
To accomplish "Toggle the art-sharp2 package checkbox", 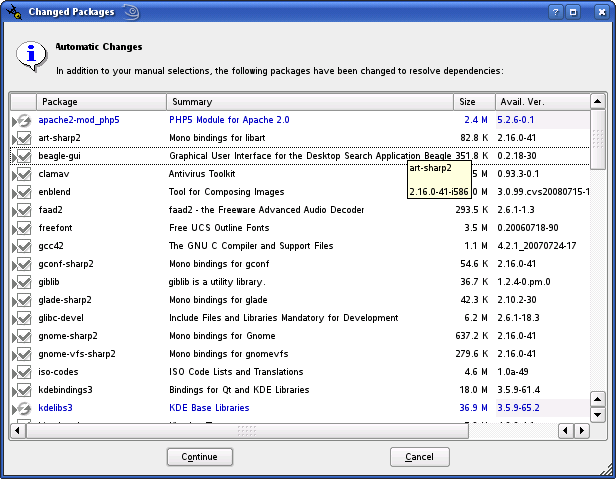I will pos(24,138).
